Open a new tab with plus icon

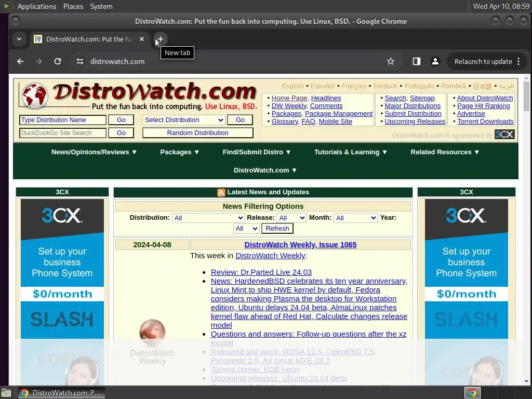click(x=160, y=39)
